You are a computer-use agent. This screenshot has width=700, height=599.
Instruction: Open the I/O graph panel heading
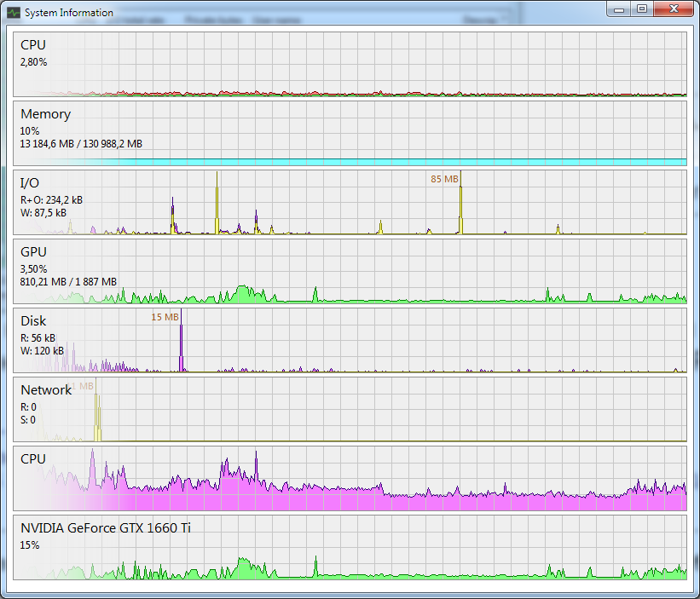click(x=30, y=183)
